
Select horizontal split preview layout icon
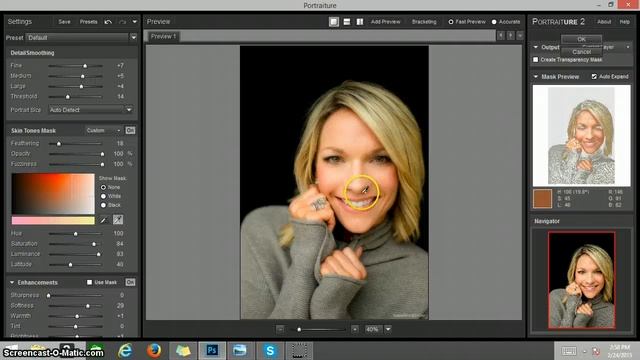click(x=347, y=22)
